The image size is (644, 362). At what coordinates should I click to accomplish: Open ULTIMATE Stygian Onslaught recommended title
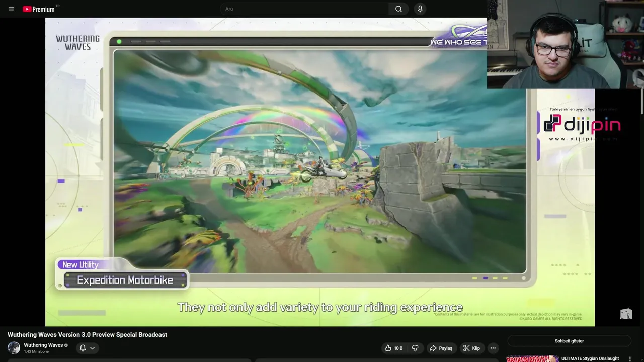pyautogui.click(x=590, y=358)
